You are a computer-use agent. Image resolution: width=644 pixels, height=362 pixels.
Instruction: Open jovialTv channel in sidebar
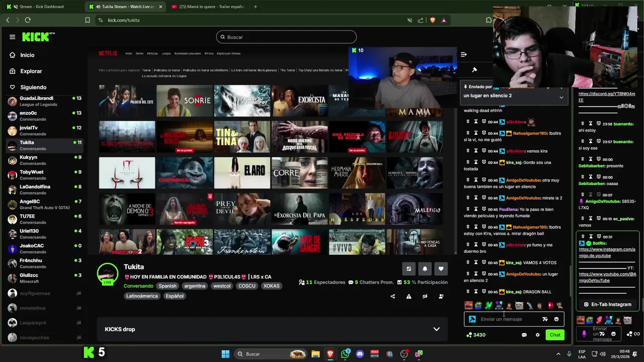45,131
